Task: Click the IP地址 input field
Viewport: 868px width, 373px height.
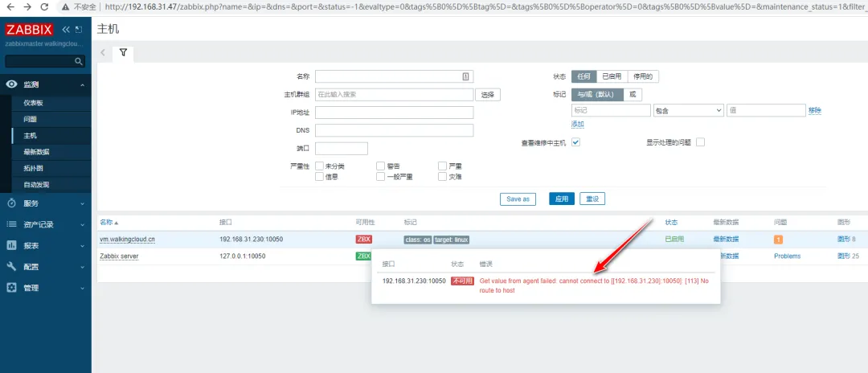Action: (x=394, y=113)
